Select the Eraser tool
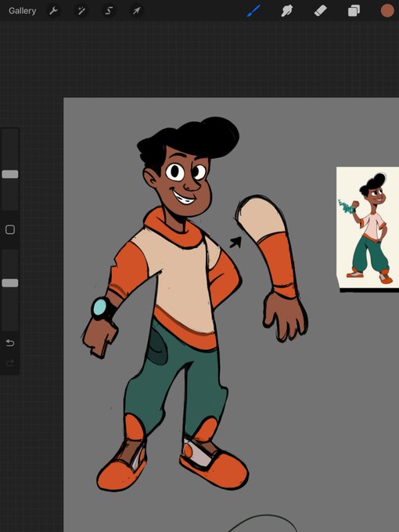 (x=320, y=11)
